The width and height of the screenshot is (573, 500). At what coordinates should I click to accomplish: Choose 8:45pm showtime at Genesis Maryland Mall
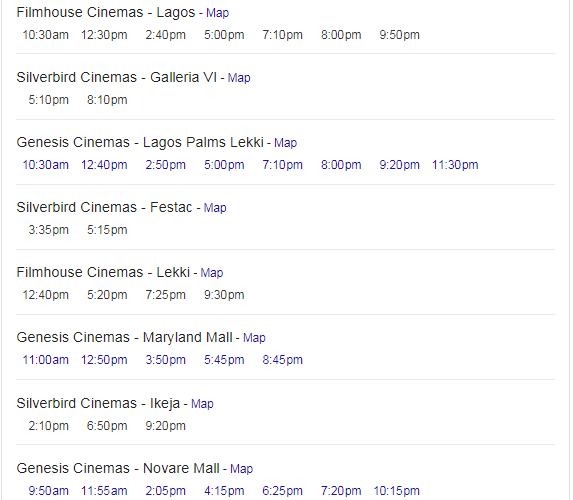[x=282, y=360]
